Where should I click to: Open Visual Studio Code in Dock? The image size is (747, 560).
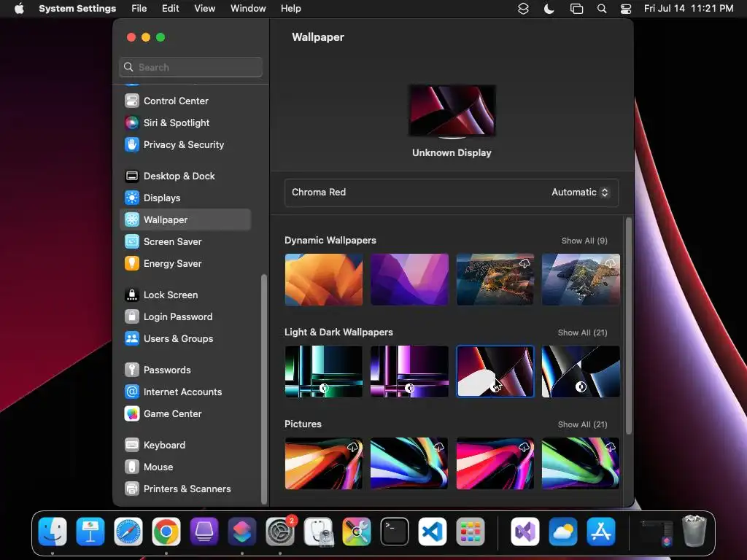(433, 532)
